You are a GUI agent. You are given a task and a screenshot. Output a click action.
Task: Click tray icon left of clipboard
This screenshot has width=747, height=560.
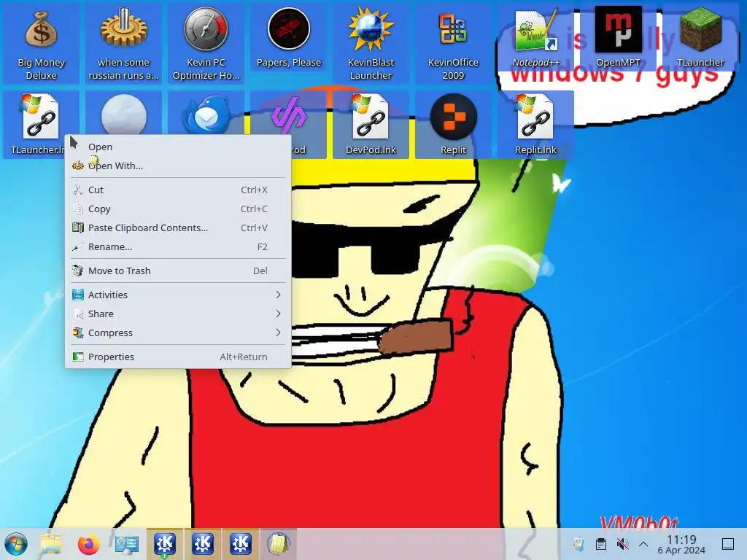click(x=578, y=544)
